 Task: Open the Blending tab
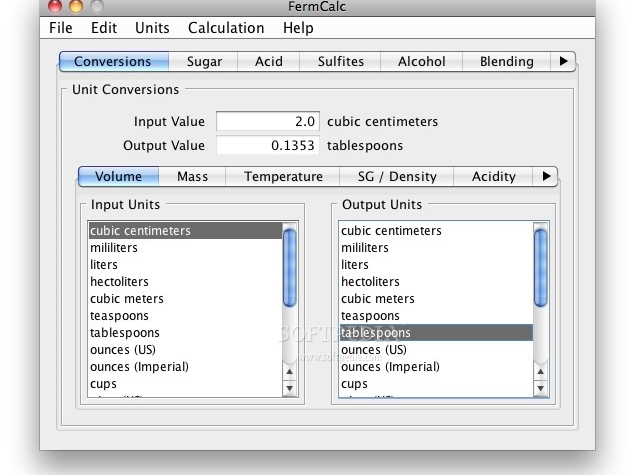click(x=506, y=61)
